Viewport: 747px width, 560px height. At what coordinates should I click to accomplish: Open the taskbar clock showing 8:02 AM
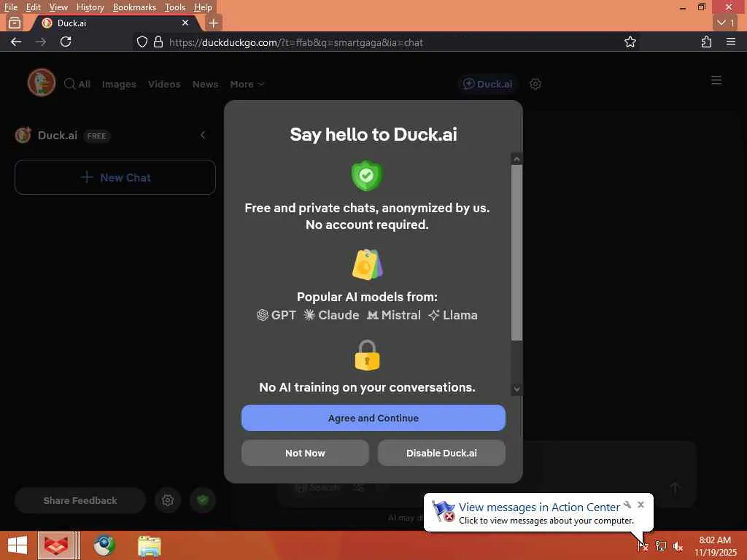point(715,545)
